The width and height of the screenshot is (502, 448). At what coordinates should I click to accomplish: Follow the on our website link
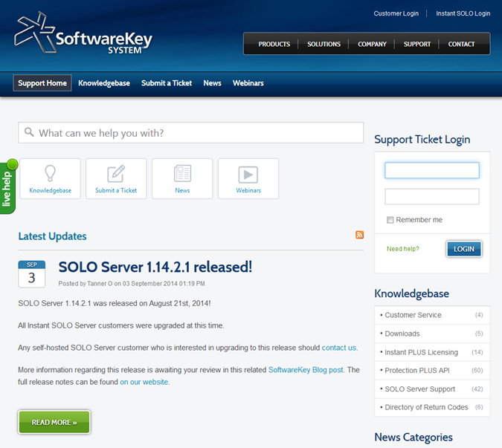click(x=145, y=382)
